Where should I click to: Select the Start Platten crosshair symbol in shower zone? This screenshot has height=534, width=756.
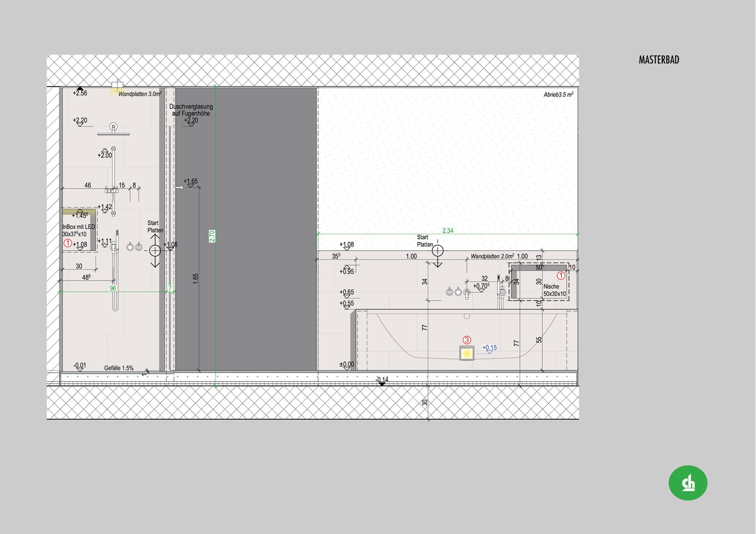point(155,250)
